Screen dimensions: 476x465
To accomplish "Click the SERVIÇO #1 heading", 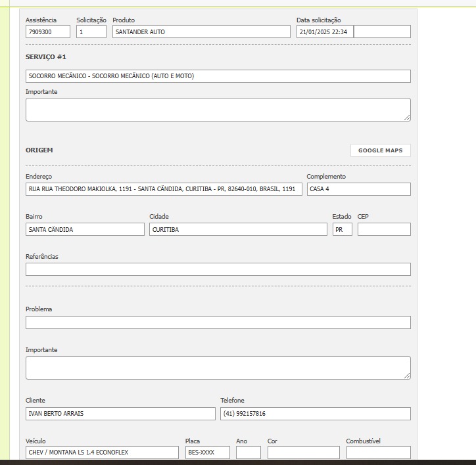I will [46, 57].
